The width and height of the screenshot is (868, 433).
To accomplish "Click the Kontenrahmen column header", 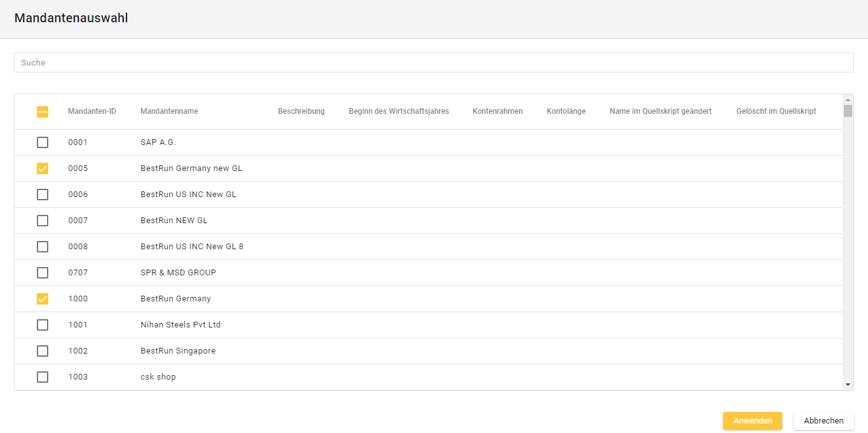I will click(498, 111).
